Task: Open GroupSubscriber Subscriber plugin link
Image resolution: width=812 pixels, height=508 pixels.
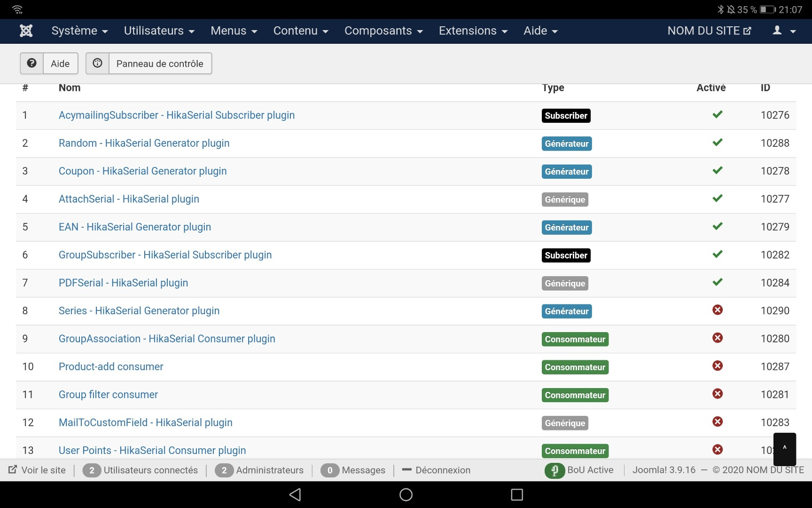Action: tap(165, 255)
